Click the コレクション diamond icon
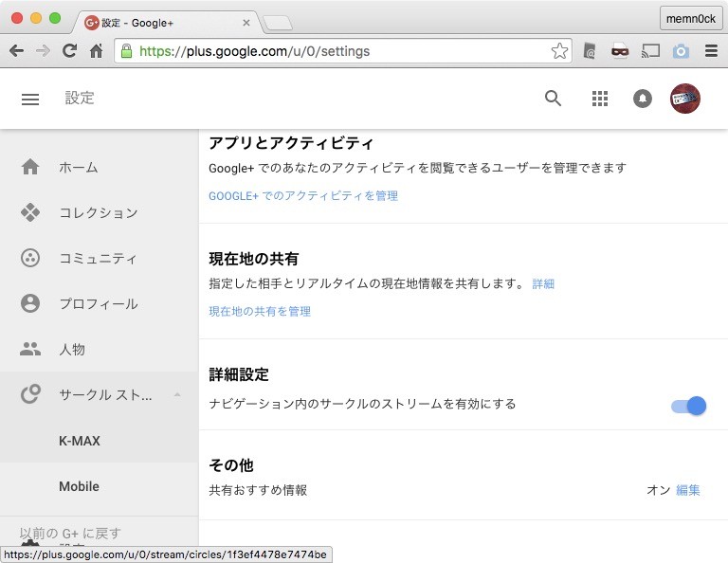The image size is (728, 563). (x=30, y=212)
